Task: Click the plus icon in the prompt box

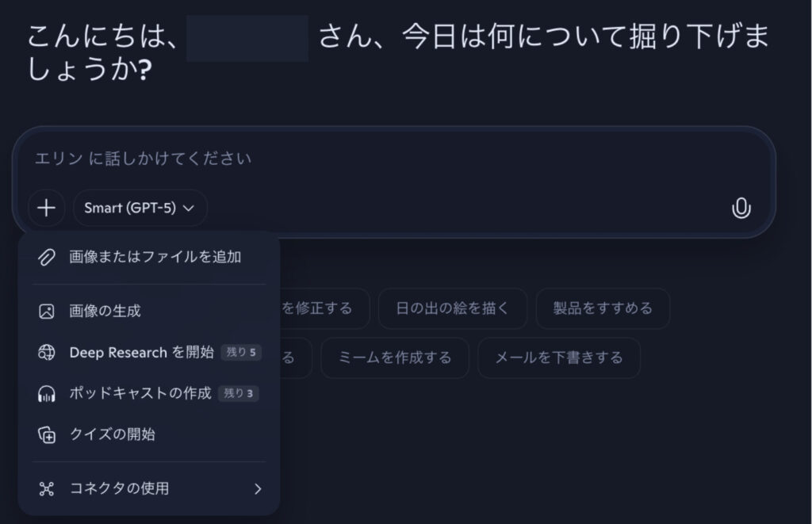Action: coord(47,208)
